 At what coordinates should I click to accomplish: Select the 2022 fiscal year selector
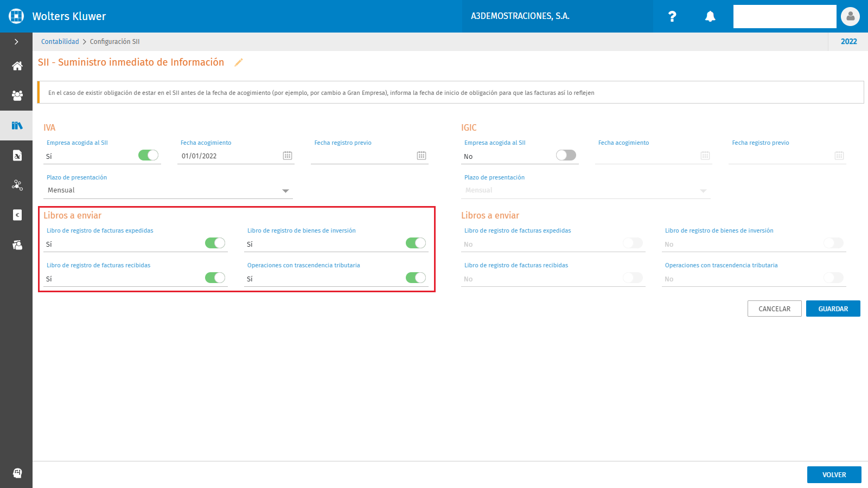coord(848,42)
